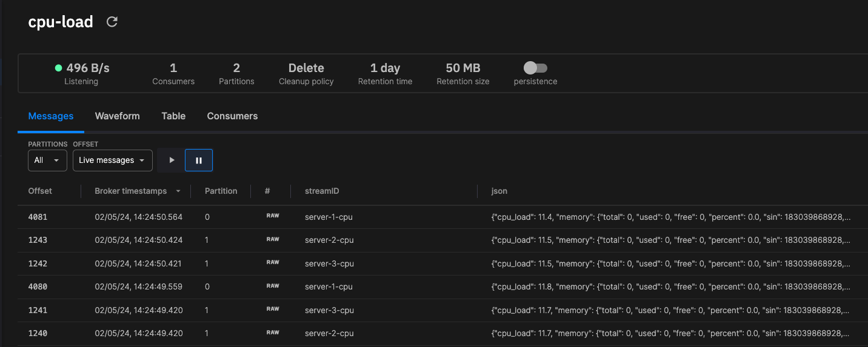Click RAW badge for offset 1240
The height and width of the screenshot is (347, 868).
click(x=273, y=332)
